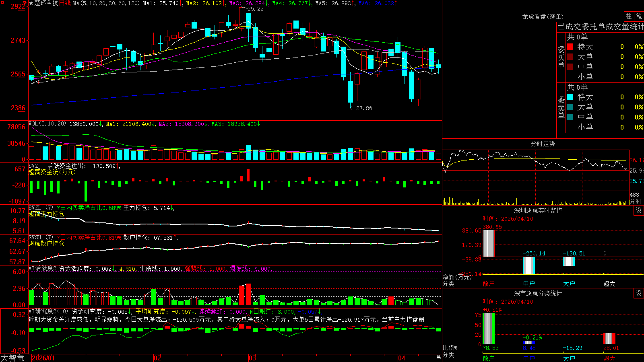Screen dimensions: 644x362
Task: Switch 龙虎看盘 to 笔 tick view
Action: coord(639,16)
